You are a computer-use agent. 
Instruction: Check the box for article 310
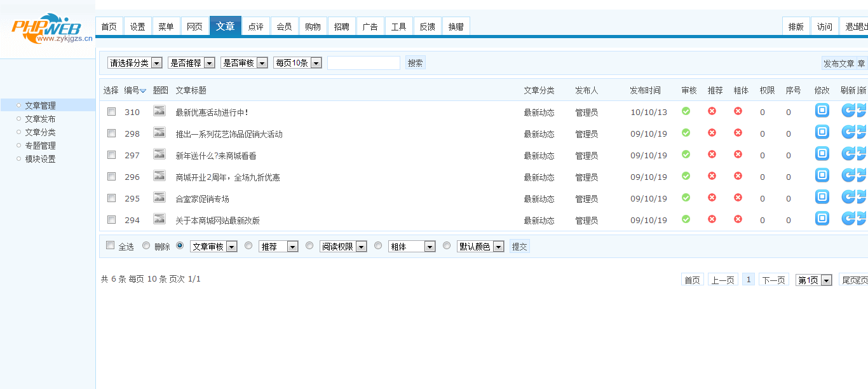pyautogui.click(x=112, y=112)
